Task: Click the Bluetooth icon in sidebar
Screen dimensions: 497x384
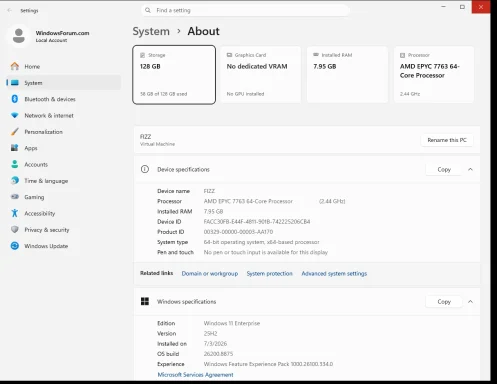Action: click(x=15, y=99)
